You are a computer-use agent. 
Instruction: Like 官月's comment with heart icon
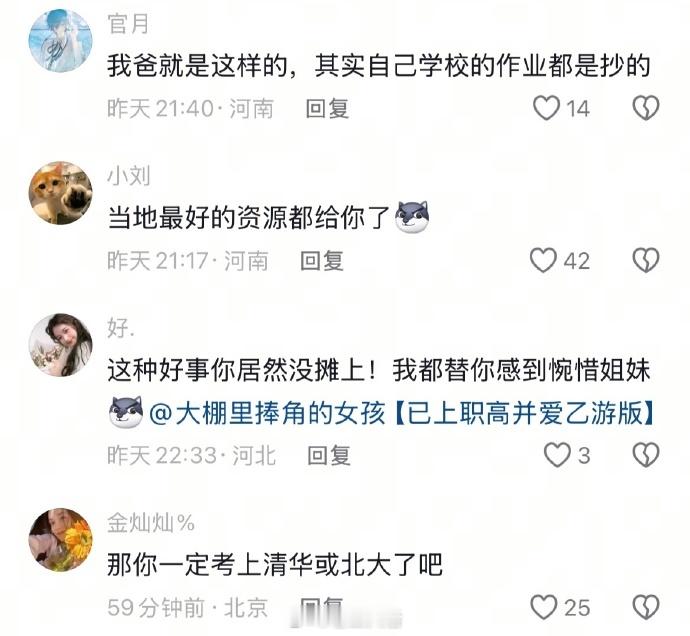546,108
